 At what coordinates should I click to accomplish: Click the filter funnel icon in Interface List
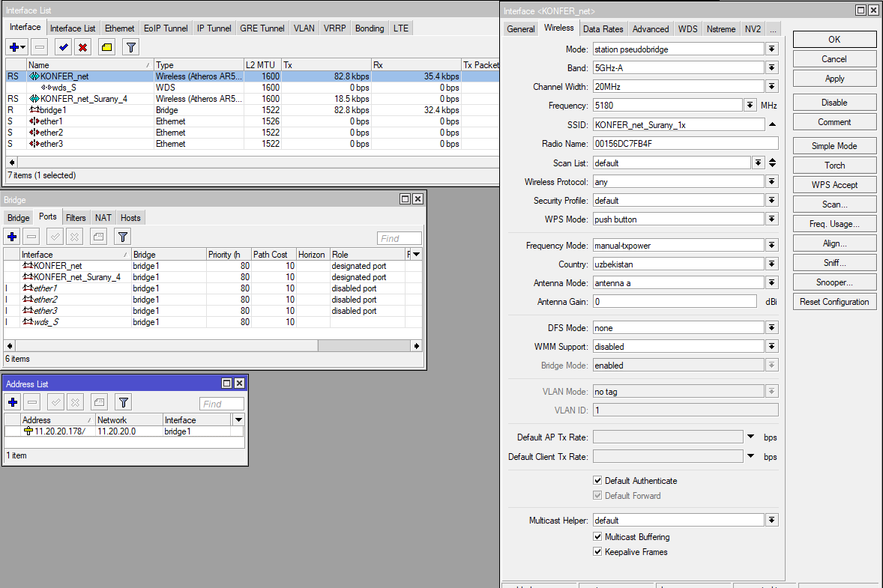(130, 47)
